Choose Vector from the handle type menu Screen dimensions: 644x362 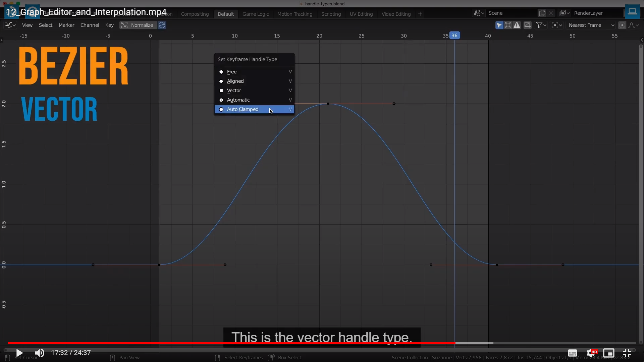pos(234,90)
